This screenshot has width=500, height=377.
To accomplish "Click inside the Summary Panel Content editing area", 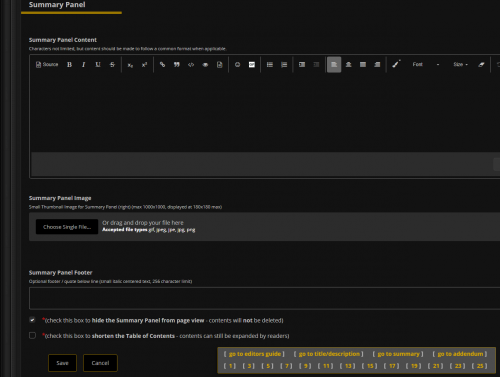I will click(265, 113).
